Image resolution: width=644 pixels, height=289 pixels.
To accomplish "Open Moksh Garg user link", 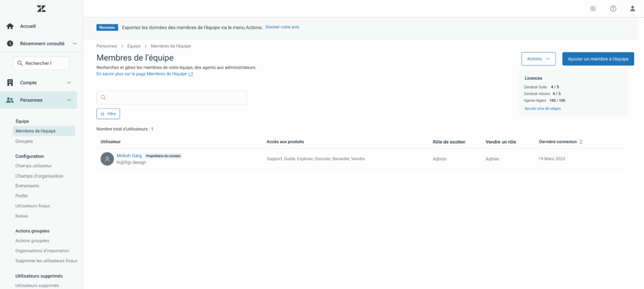I will pos(129,156).
